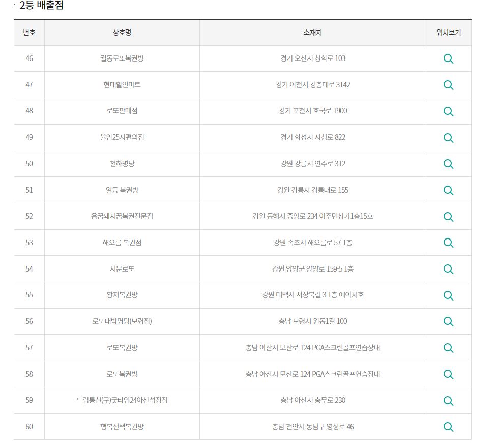The height and width of the screenshot is (448, 497).
Task: Click location magnifier for 행복선택복권방
Action: (x=448, y=427)
